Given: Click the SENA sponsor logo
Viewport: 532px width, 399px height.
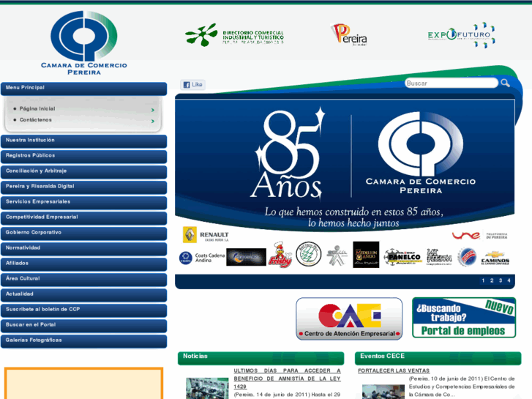Looking at the screenshot, I should point(337,255).
